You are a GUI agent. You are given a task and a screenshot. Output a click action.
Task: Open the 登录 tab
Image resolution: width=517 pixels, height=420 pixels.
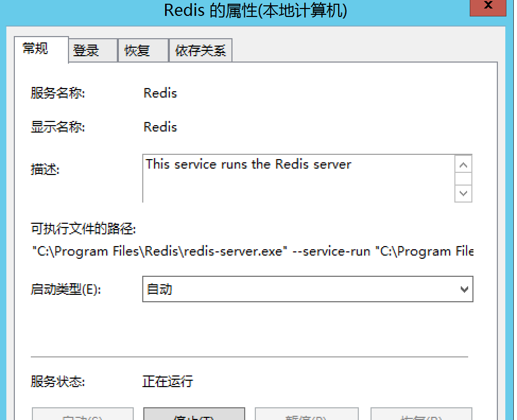coord(93,50)
